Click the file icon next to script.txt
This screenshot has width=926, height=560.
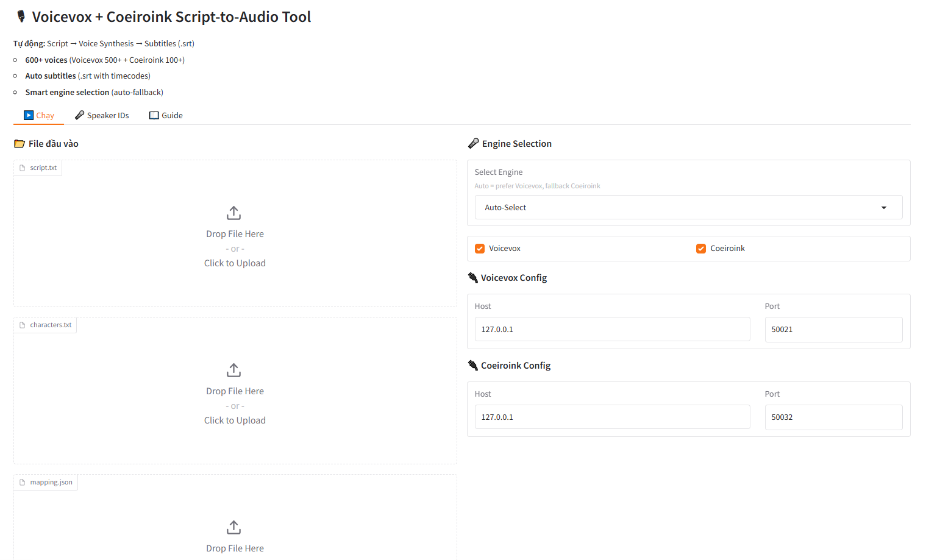23,168
